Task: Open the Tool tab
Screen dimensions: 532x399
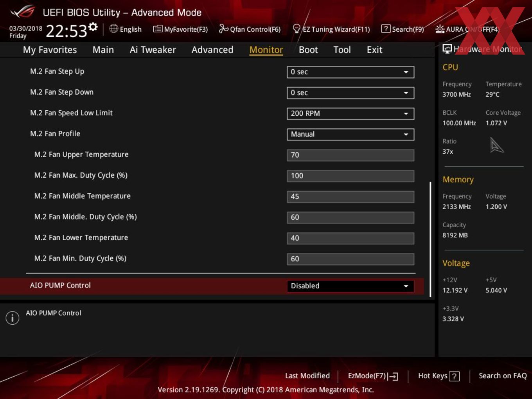Action: click(x=342, y=50)
